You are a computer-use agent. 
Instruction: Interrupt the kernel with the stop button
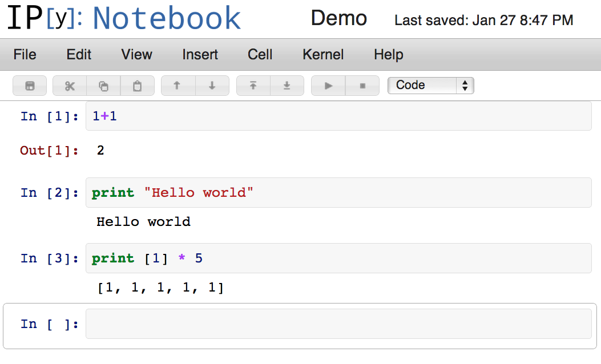(x=362, y=86)
